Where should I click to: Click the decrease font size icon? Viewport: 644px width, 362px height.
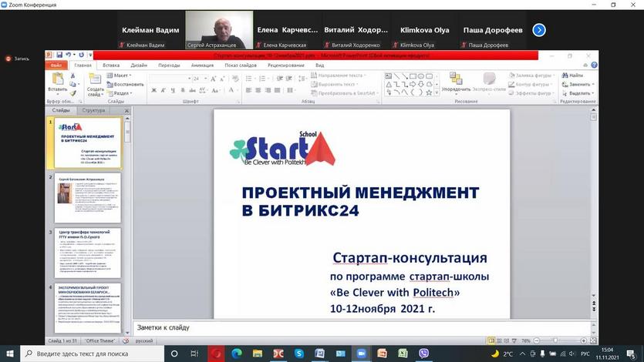(x=222, y=79)
